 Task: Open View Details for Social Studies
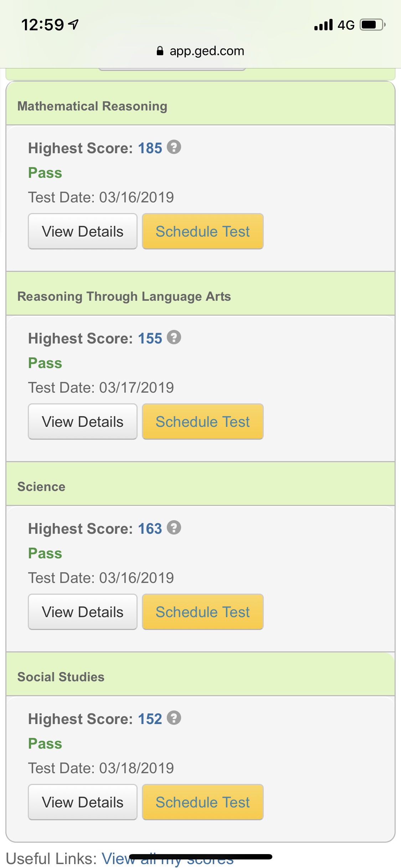[x=83, y=802]
